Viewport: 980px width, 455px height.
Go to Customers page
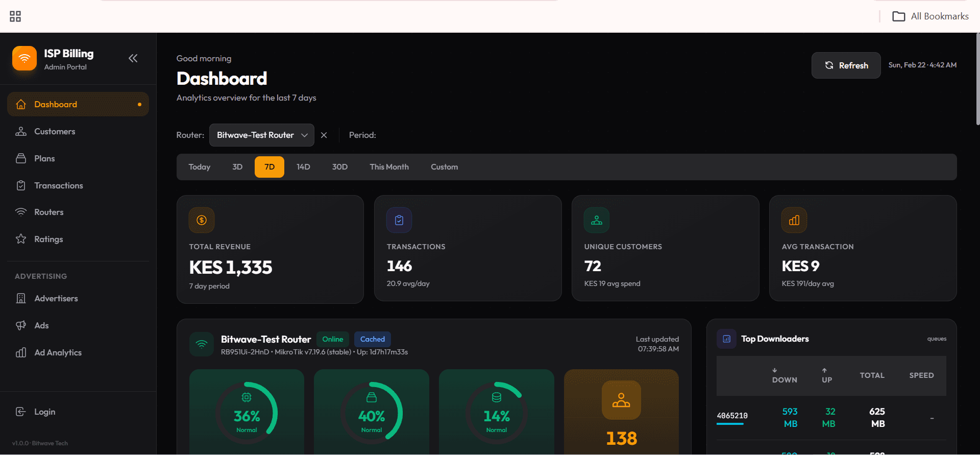click(78, 131)
